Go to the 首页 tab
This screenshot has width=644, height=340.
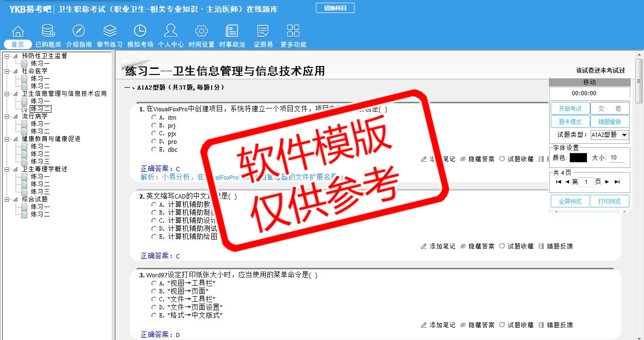pyautogui.click(x=18, y=44)
